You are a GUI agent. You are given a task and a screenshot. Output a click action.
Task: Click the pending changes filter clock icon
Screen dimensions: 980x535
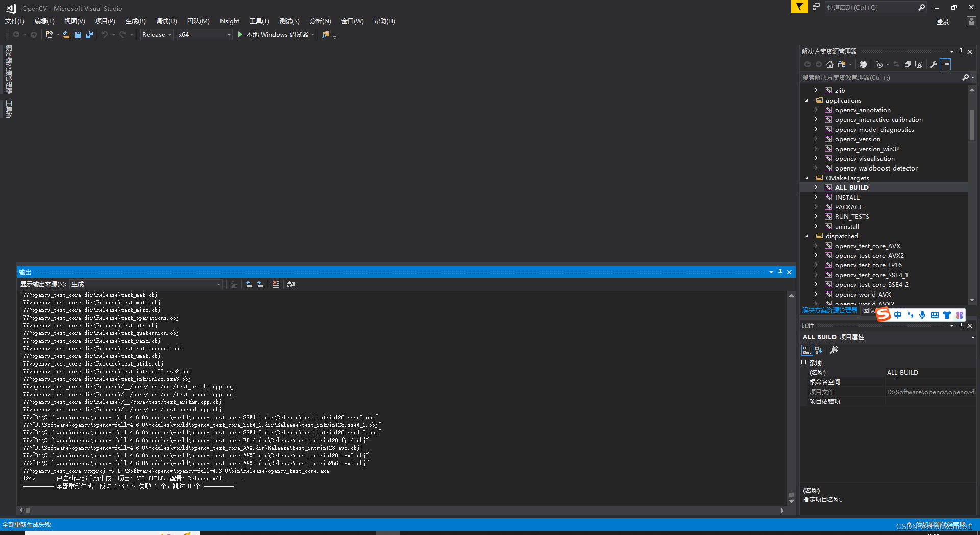pos(879,64)
